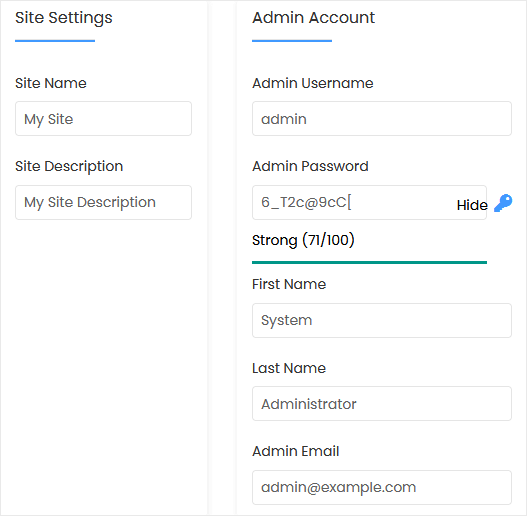Focus the Site Name input field
This screenshot has width=527, height=516.
(104, 119)
